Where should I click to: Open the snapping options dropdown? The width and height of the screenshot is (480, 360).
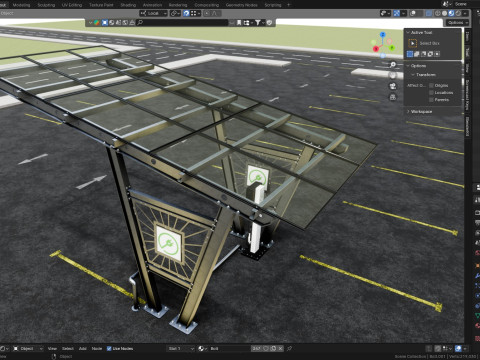pos(195,13)
